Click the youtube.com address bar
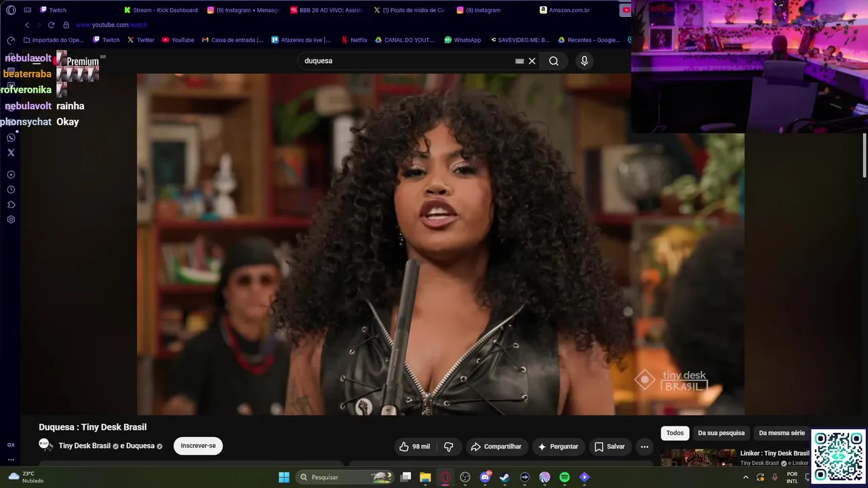 point(112,25)
